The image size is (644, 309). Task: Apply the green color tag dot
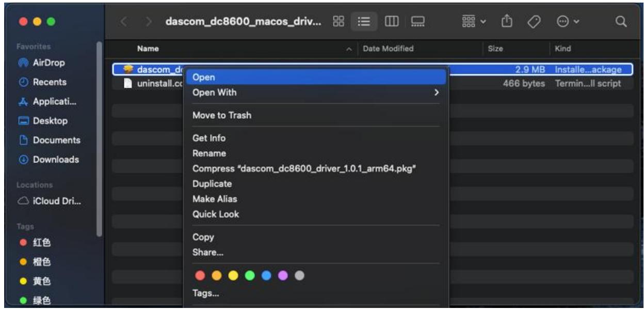pyautogui.click(x=250, y=276)
